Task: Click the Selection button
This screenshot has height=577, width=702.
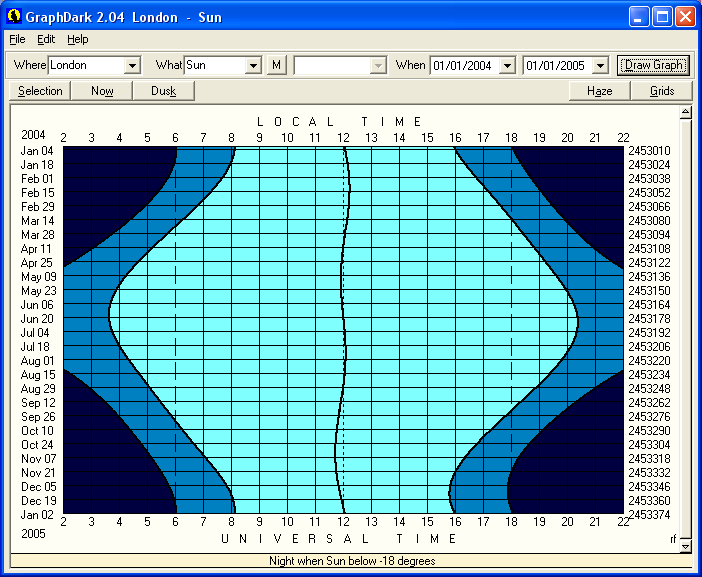Action: click(x=40, y=91)
